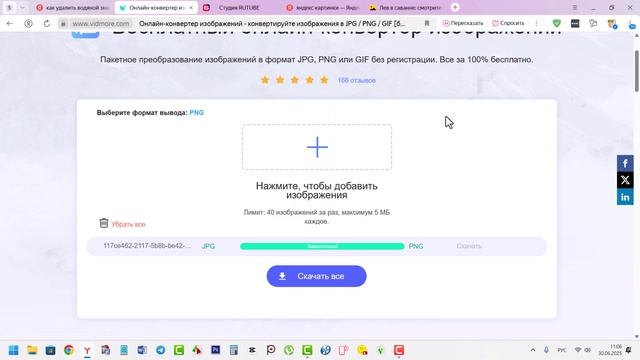Share page via Facebook icon
Image resolution: width=640 pixels, height=360 pixels.
(625, 163)
